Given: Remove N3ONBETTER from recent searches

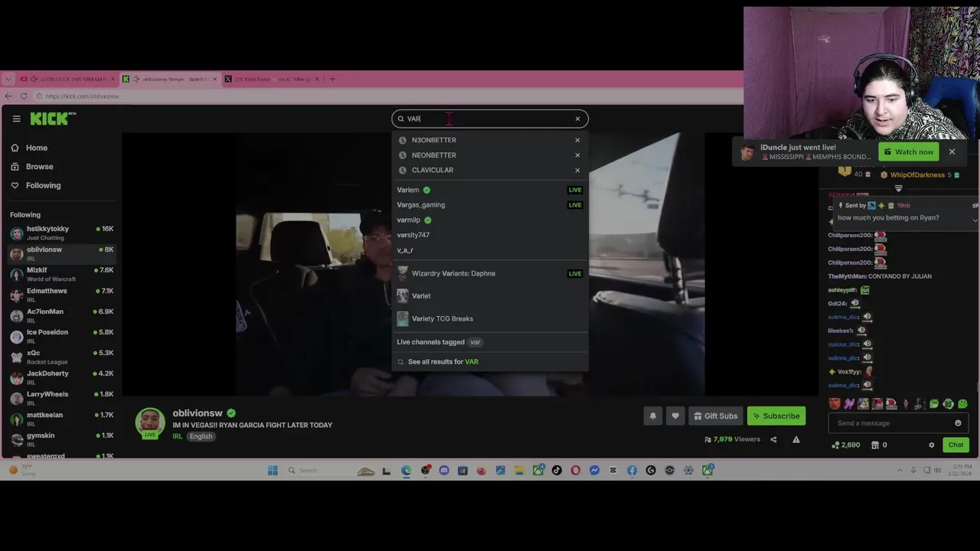Looking at the screenshot, I should 577,140.
